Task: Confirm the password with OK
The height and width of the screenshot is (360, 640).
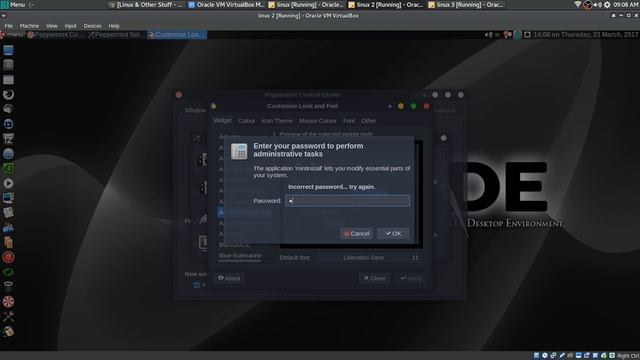Action: [393, 233]
